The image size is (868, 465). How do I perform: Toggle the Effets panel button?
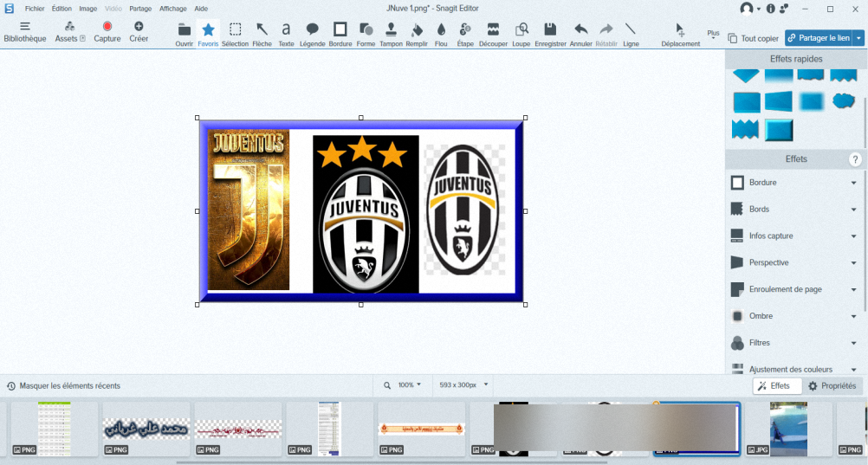coord(778,386)
